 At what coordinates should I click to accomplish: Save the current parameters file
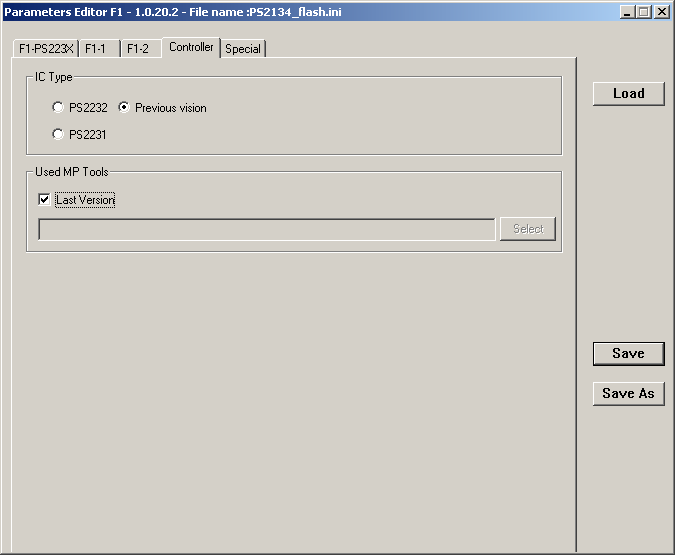pos(628,353)
